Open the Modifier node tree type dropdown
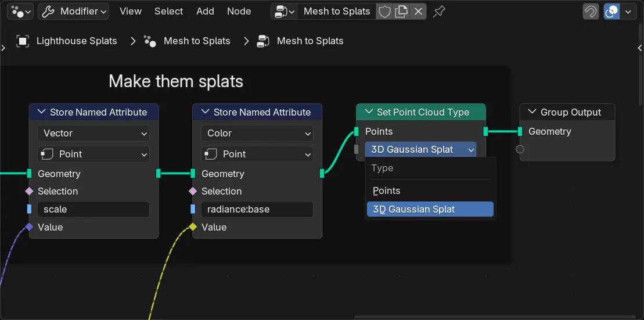The image size is (644, 320). (x=74, y=12)
